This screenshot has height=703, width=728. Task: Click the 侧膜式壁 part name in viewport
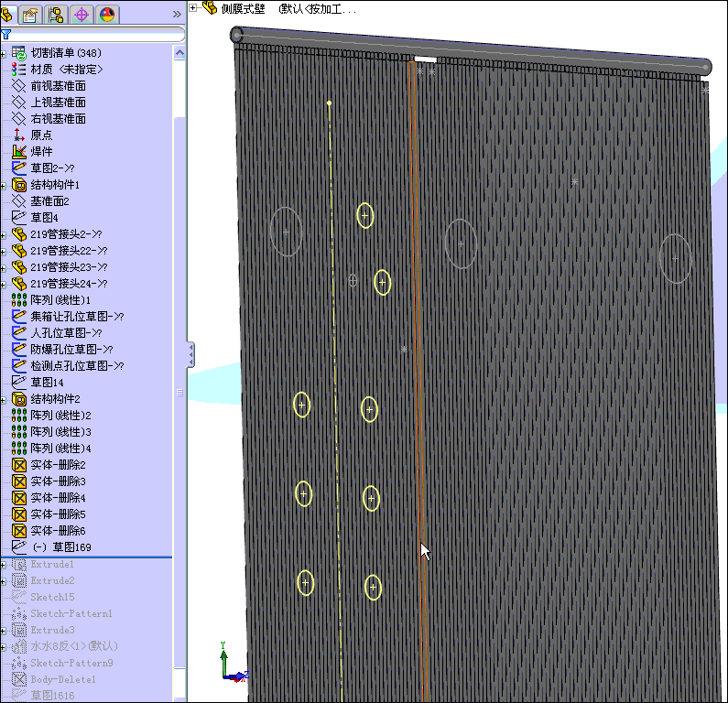pyautogui.click(x=244, y=9)
